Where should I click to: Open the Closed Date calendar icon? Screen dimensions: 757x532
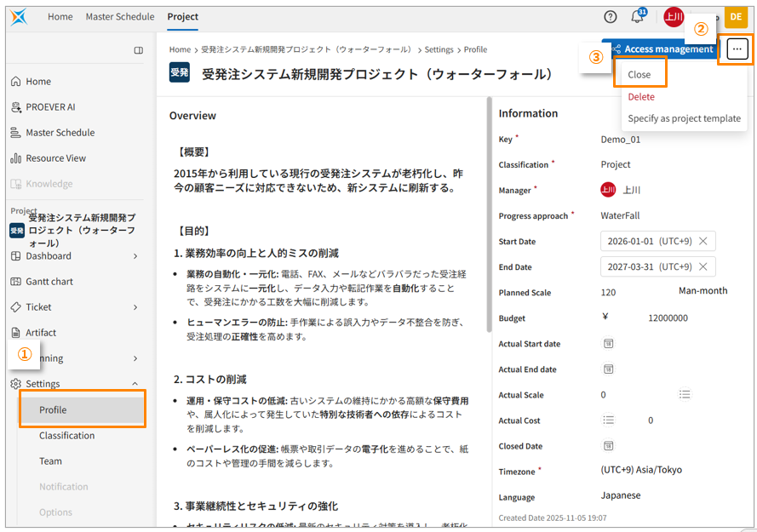click(x=609, y=446)
